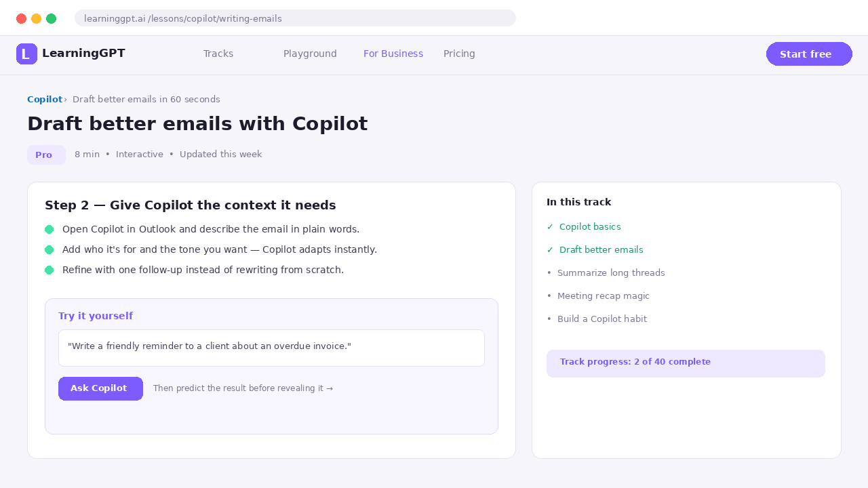
Task: Select the Pro badge under the title
Action: [46, 155]
